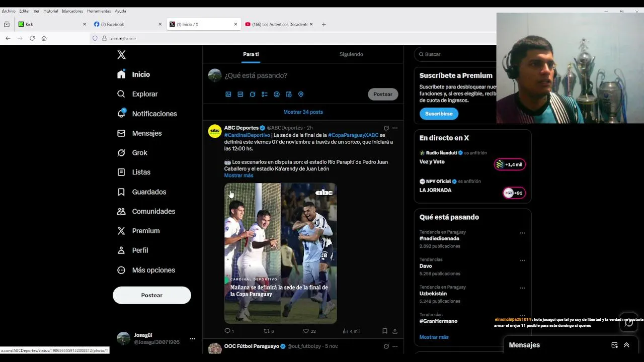Open Historial menu in browser
Image resolution: width=644 pixels, height=362 pixels.
pyautogui.click(x=51, y=11)
